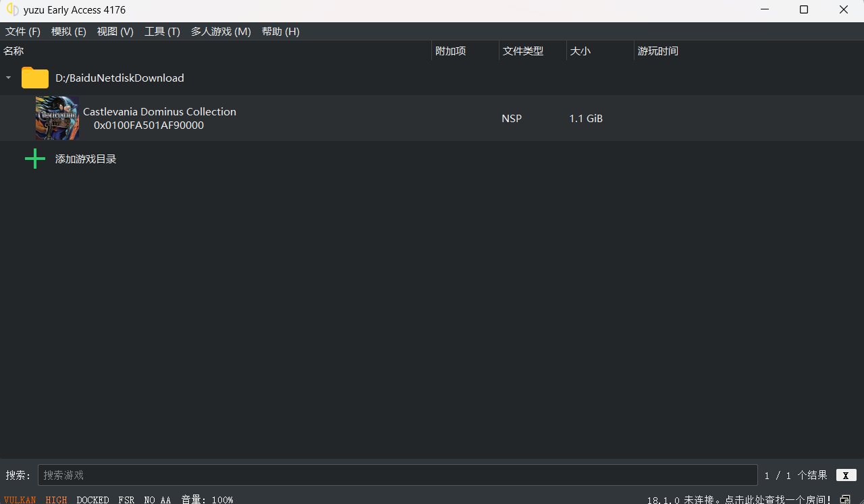This screenshot has height=504, width=864.
Task: Toggle the VULKAN graphics API status button
Action: click(20, 499)
